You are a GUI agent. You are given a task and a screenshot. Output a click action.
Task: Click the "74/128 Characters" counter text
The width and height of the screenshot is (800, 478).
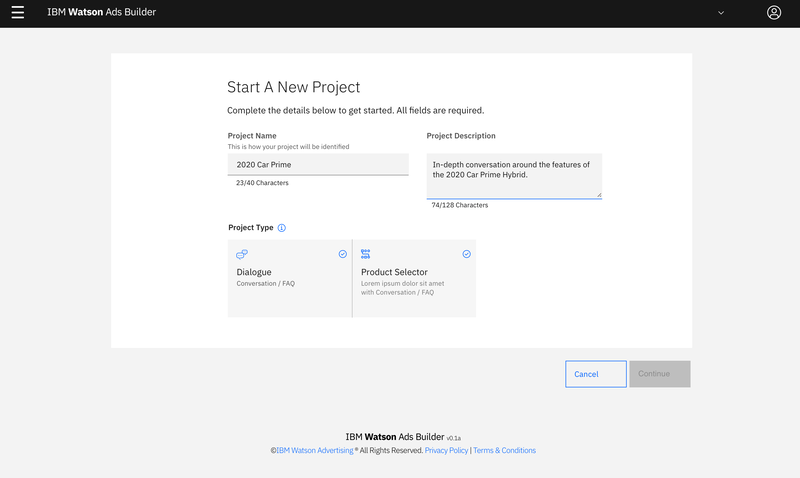click(460, 205)
